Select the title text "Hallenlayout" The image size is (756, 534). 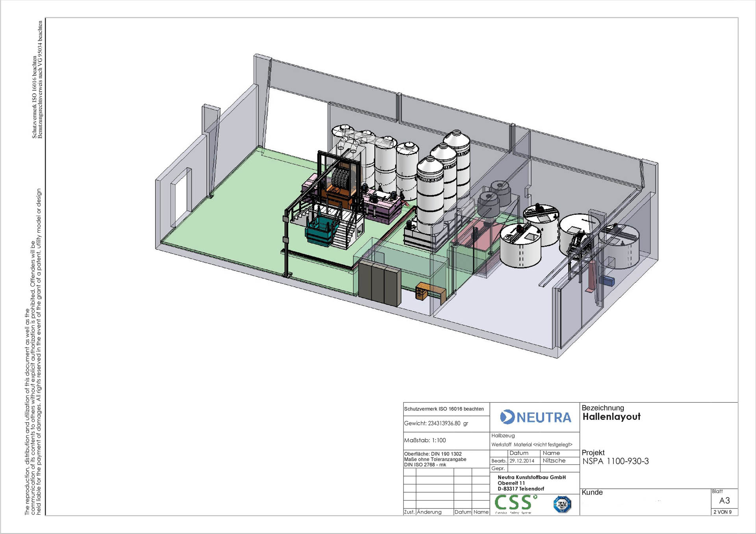click(611, 417)
